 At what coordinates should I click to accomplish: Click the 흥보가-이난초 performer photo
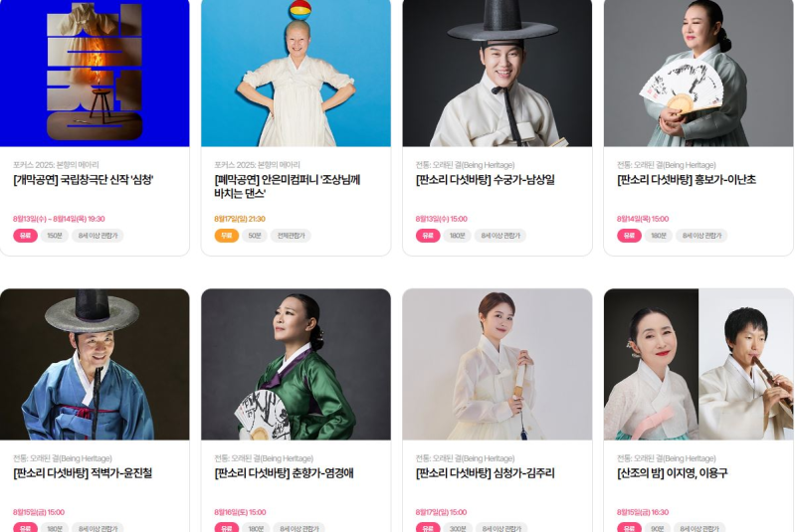pos(698,73)
